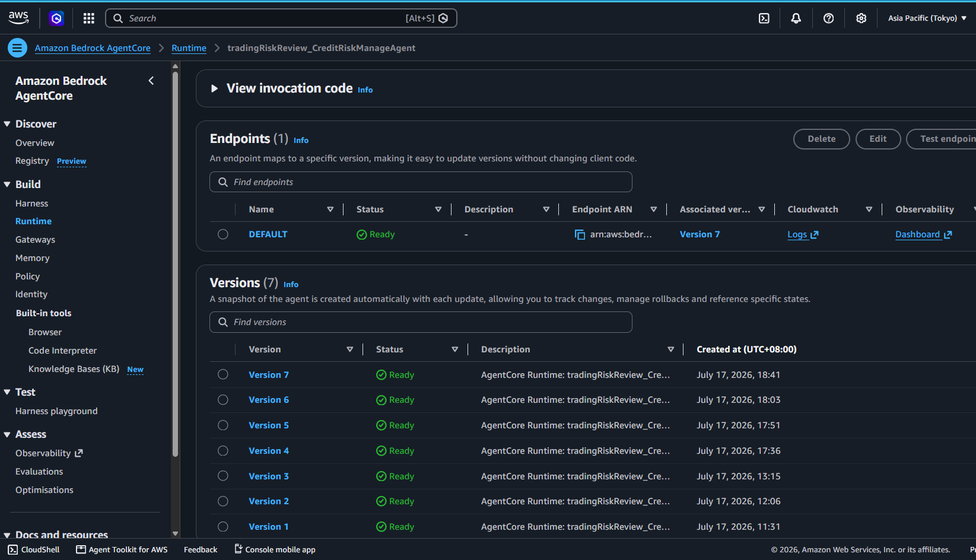The width and height of the screenshot is (976, 560).
Task: Collapse the Test section in the sidebar
Action: click(7, 392)
